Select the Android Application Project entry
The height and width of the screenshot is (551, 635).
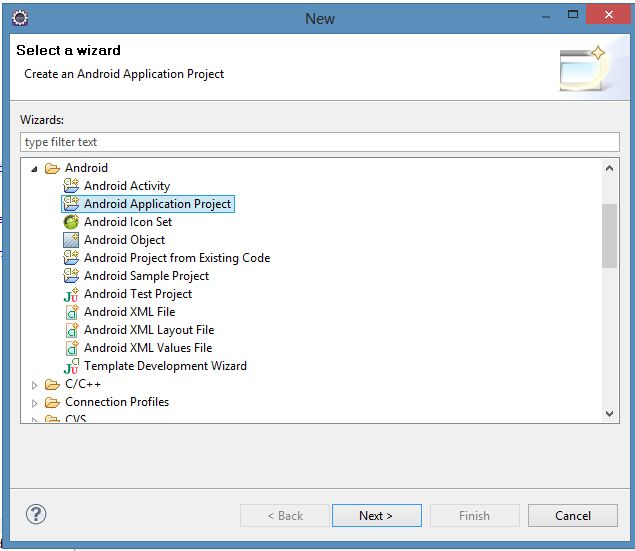[157, 204]
